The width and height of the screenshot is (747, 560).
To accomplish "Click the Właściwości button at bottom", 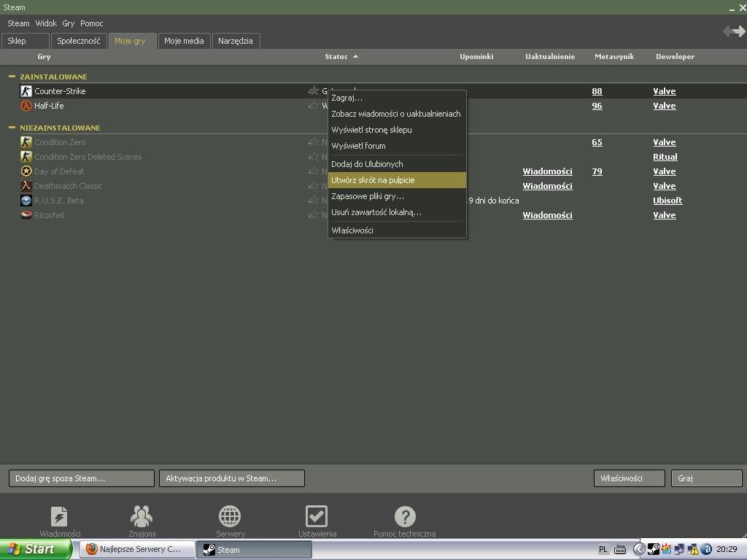I will tap(630, 478).
